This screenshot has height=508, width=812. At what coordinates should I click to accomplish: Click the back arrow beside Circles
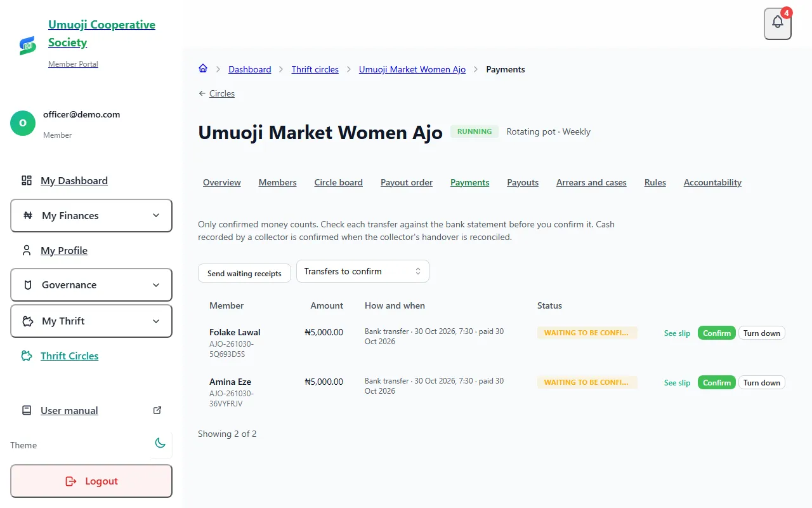pyautogui.click(x=202, y=93)
